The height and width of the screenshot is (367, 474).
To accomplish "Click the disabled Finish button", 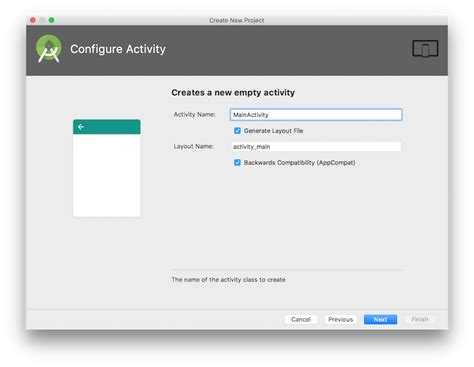I will point(420,319).
